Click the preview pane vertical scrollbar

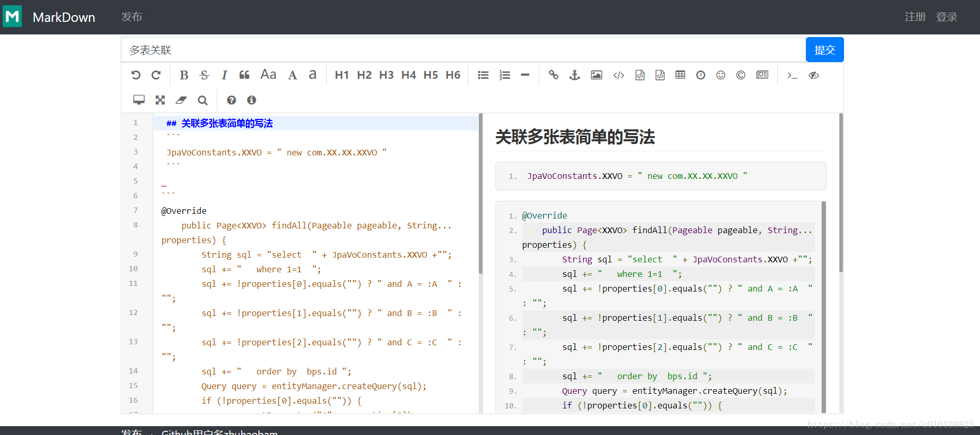coord(841,192)
